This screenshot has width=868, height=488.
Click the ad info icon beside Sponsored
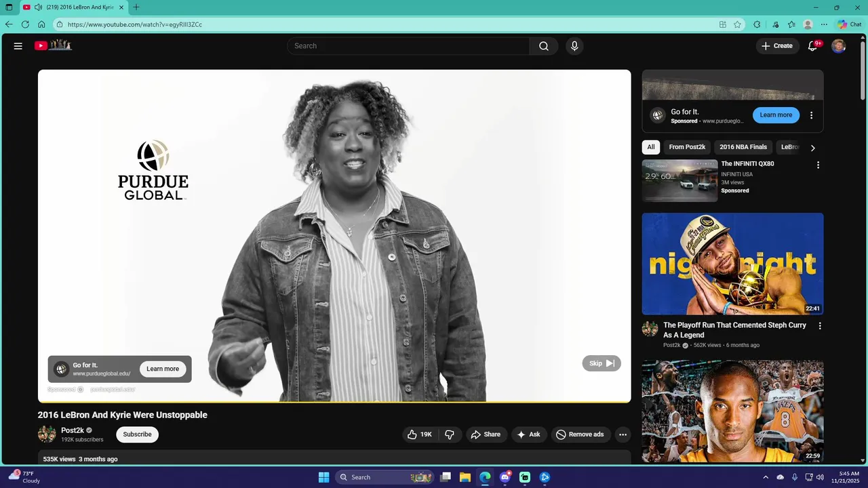click(80, 390)
